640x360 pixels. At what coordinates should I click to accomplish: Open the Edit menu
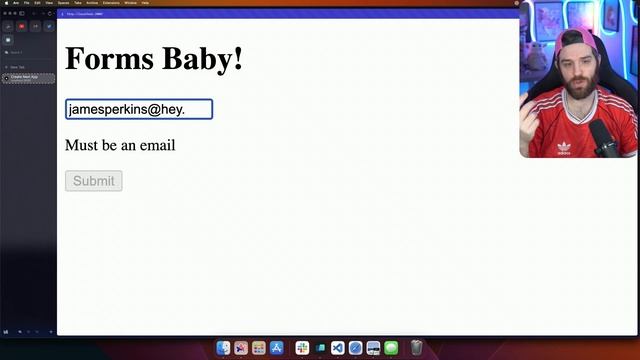(x=37, y=3)
